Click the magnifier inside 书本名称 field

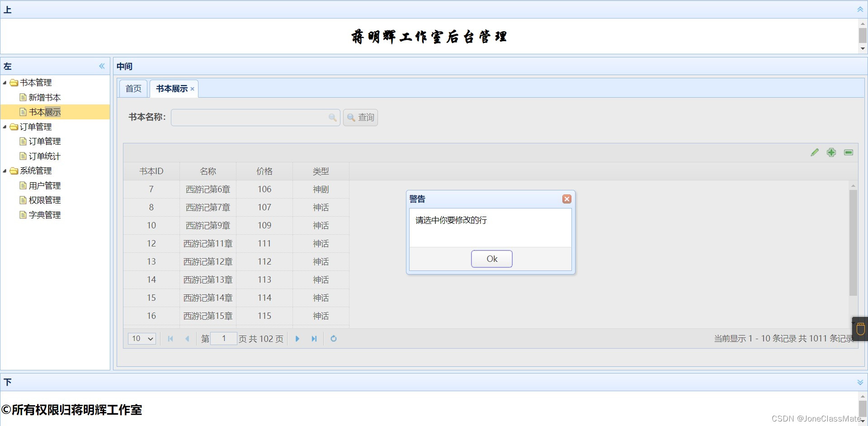(333, 118)
